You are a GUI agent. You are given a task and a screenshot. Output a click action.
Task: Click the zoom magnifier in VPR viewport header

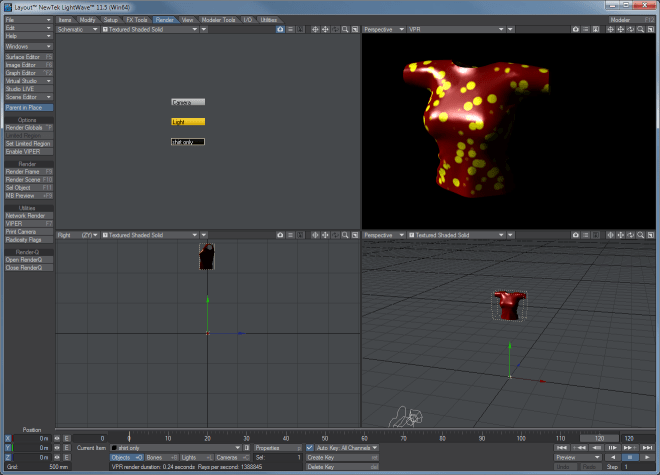pyautogui.click(x=640, y=29)
